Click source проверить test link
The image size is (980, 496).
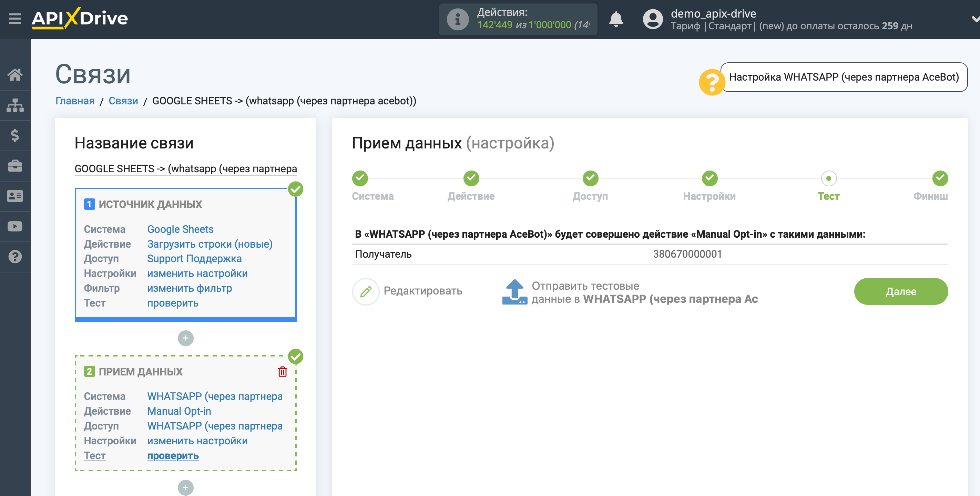173,303
